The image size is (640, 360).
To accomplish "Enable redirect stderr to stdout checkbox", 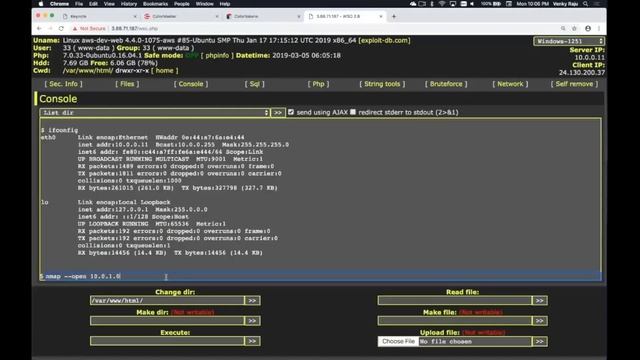I will pyautogui.click(x=353, y=112).
